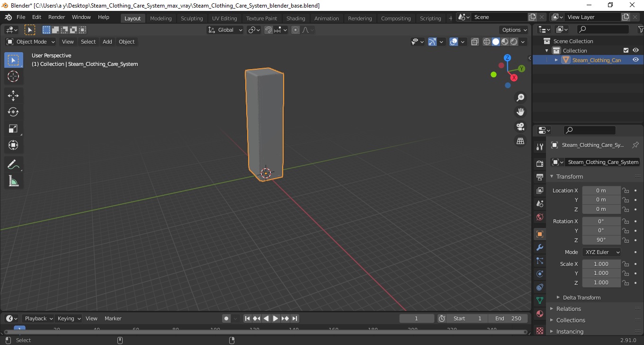Click the current frame field showing 1
Image resolution: width=644 pixels, height=345 pixels.
point(417,318)
